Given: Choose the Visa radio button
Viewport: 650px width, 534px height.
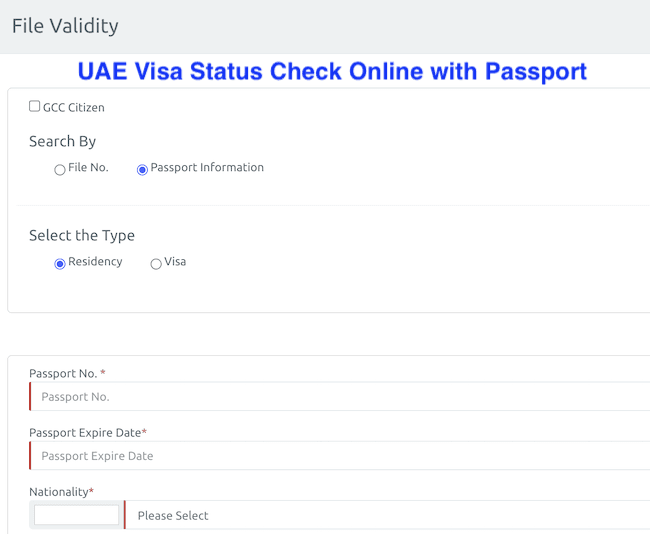Looking at the screenshot, I should 156,264.
